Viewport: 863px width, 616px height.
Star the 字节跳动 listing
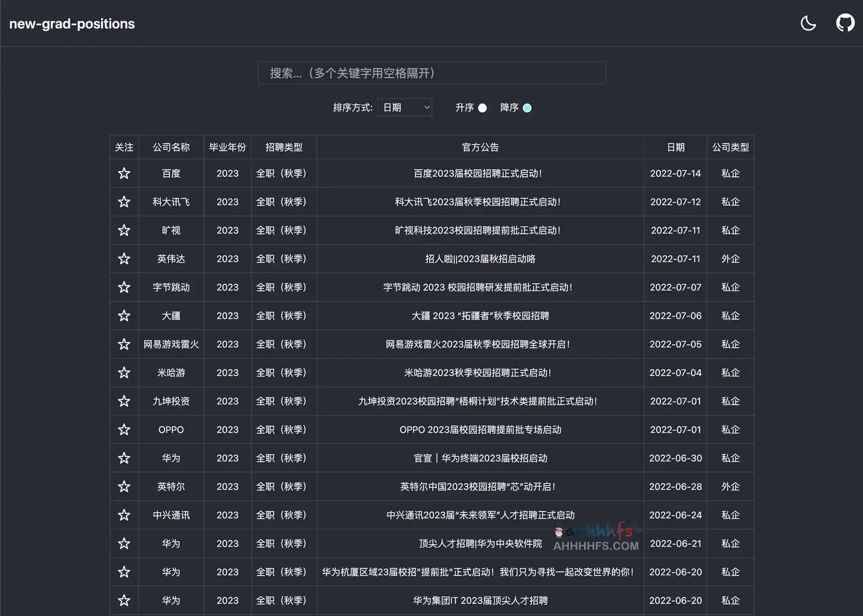coord(124,287)
